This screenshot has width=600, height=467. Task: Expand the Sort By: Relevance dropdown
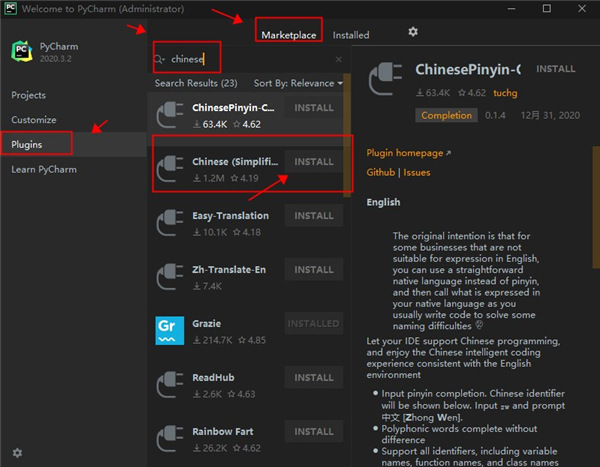coord(298,84)
